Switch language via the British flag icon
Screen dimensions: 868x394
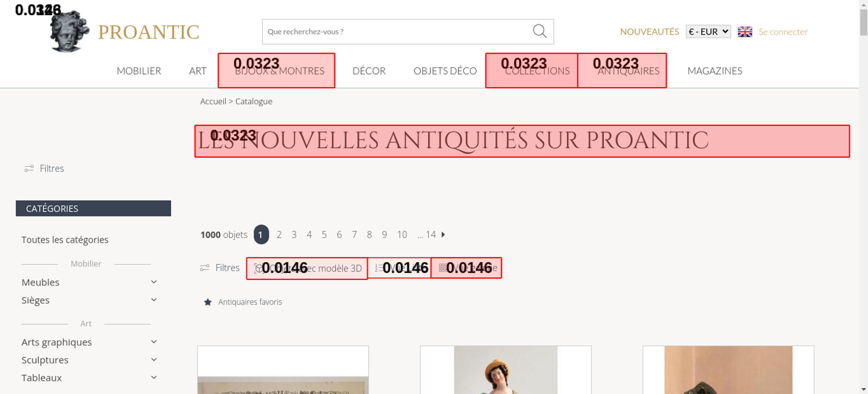click(745, 32)
